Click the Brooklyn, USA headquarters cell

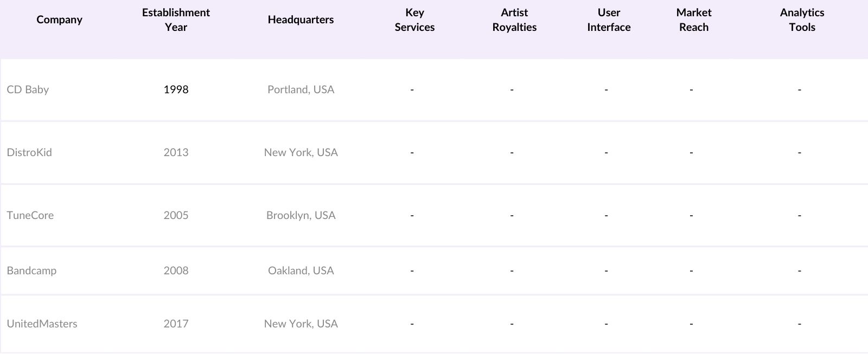[x=301, y=215]
